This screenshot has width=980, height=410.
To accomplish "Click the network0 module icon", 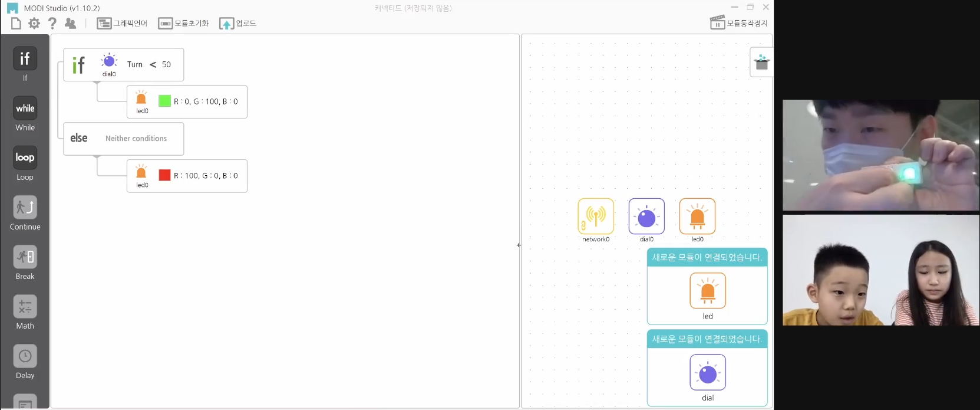I will [x=596, y=217].
